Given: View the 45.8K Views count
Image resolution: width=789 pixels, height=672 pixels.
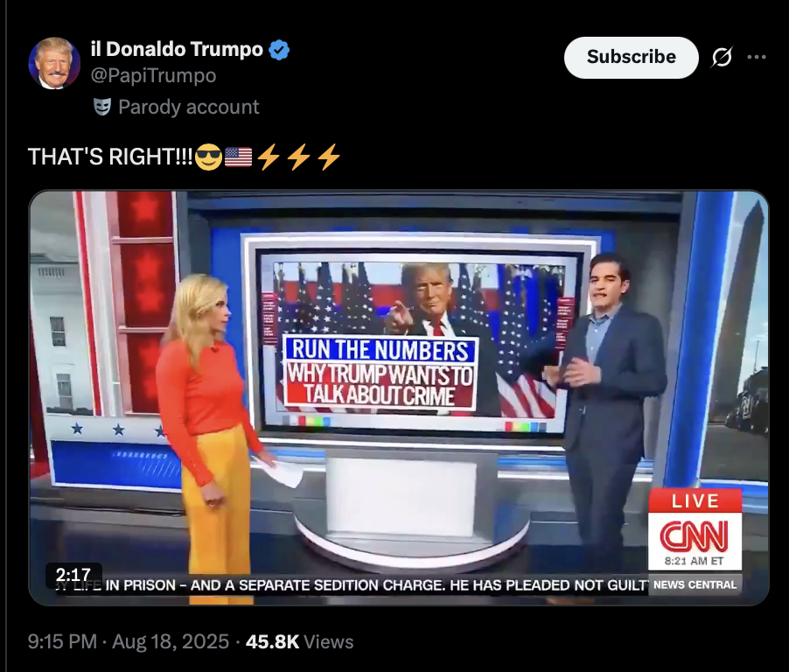Looking at the screenshot, I should 299,641.
